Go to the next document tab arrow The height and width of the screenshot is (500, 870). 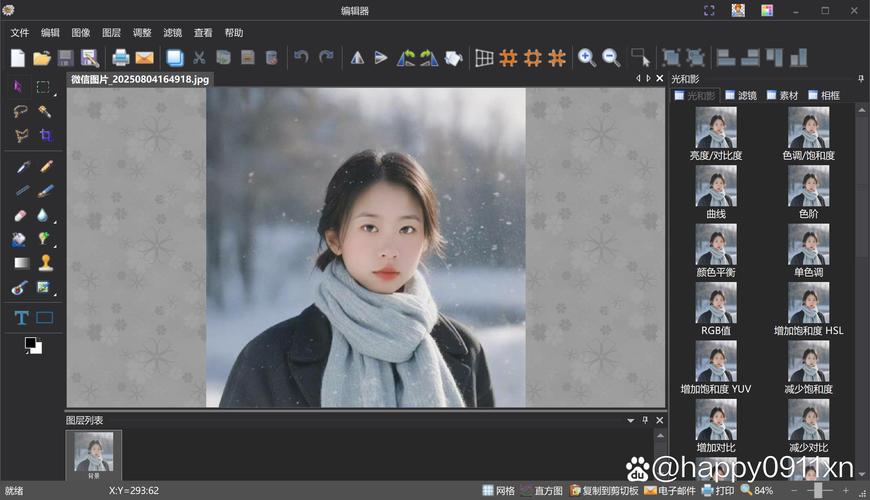click(x=648, y=79)
